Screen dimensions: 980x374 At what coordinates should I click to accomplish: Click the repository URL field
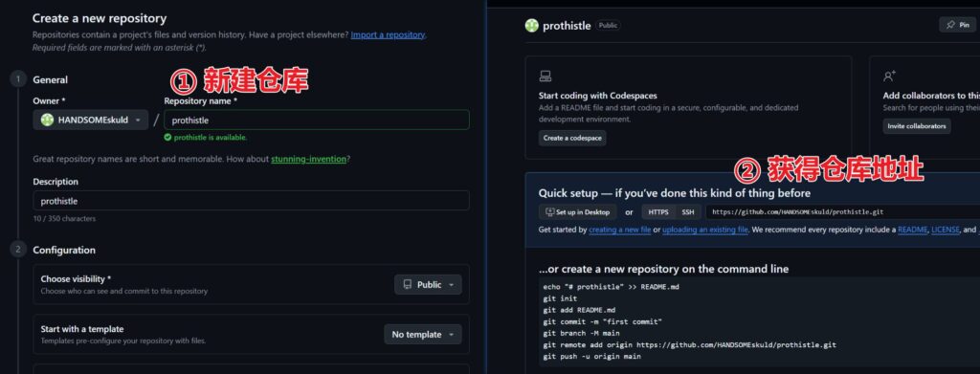[843, 212]
